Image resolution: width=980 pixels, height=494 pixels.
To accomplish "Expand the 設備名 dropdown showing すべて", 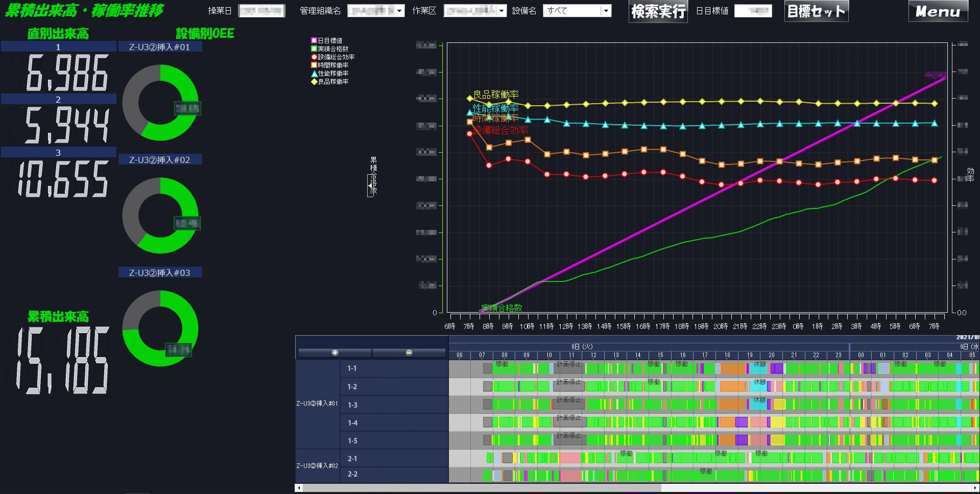I will tap(577, 11).
